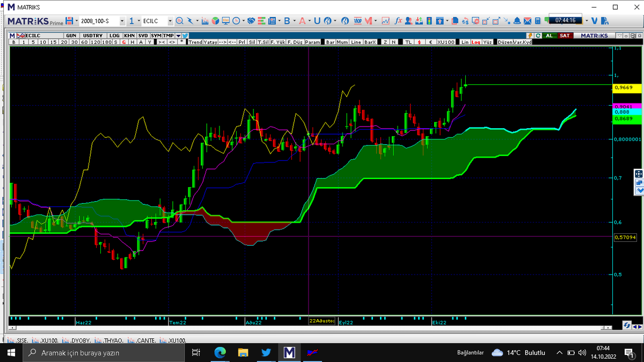644x362 pixels.
Task: Switch the chart to Lin scale
Action: point(465,42)
